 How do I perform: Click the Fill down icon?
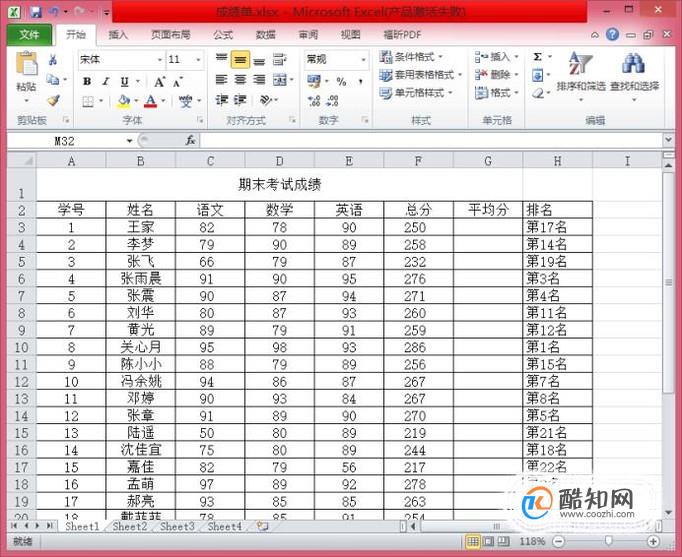click(538, 76)
